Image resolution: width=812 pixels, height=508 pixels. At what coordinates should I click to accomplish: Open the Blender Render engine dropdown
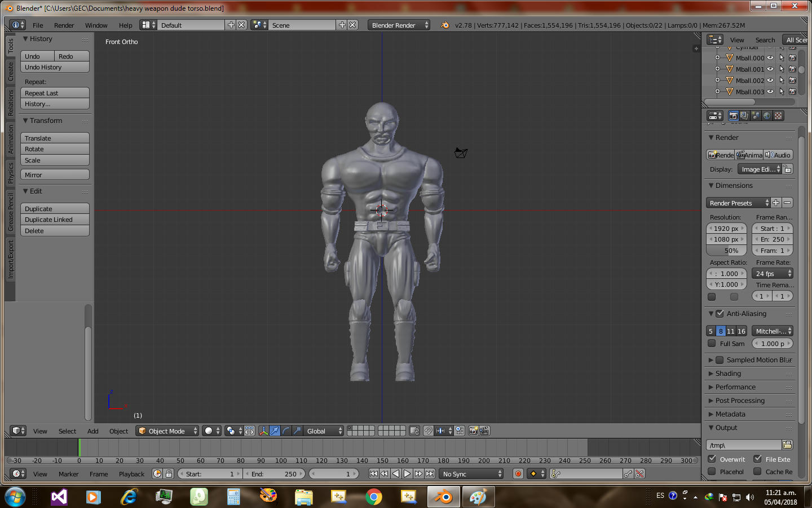[399, 25]
